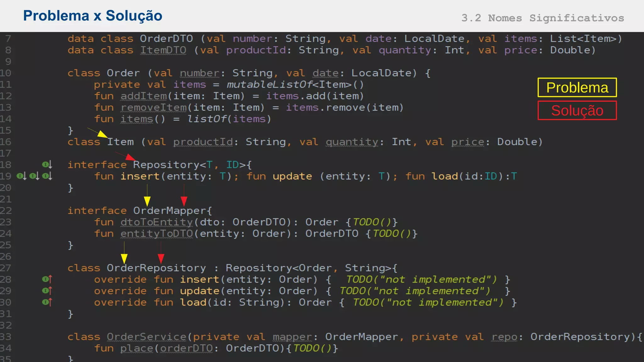The width and height of the screenshot is (644, 362).
Task: Click the dtoToEntity function name
Action: (157, 222)
